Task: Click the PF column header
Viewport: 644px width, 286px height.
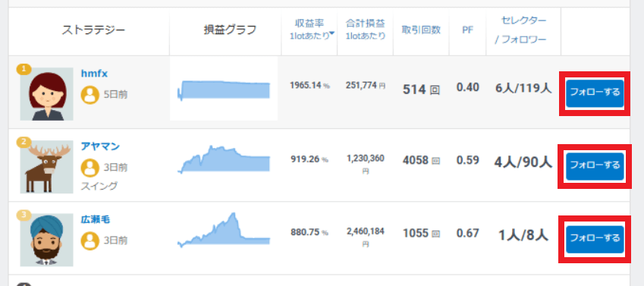Action: click(x=467, y=30)
